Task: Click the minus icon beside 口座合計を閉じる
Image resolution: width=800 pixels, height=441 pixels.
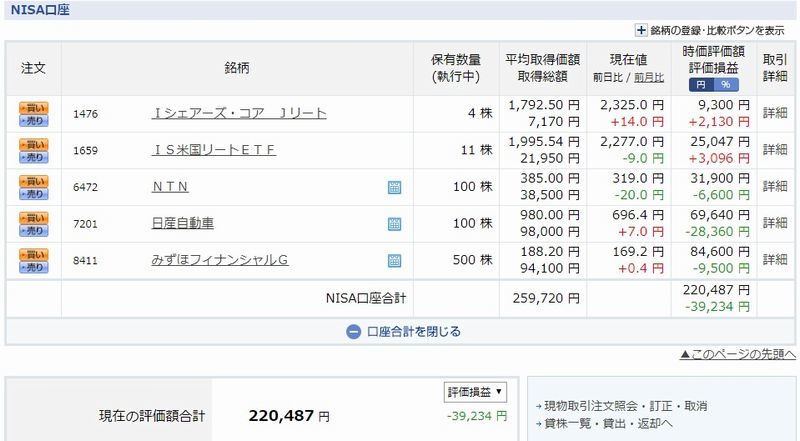Action: [353, 332]
